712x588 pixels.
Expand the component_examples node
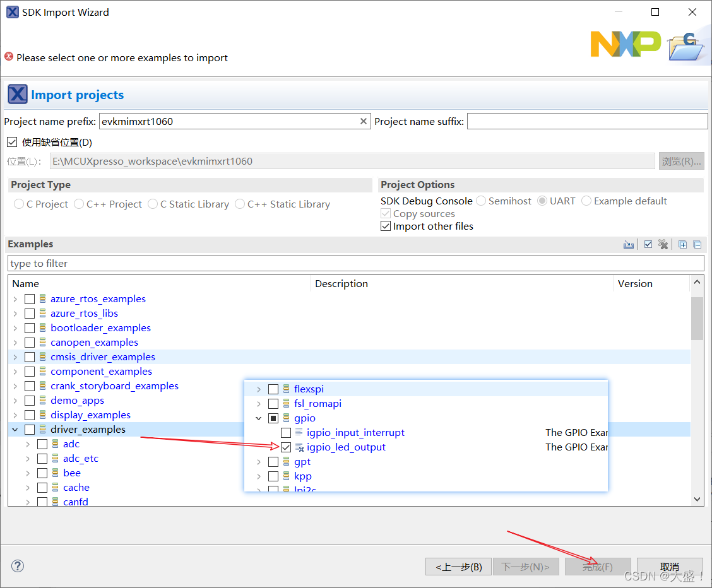click(x=15, y=372)
